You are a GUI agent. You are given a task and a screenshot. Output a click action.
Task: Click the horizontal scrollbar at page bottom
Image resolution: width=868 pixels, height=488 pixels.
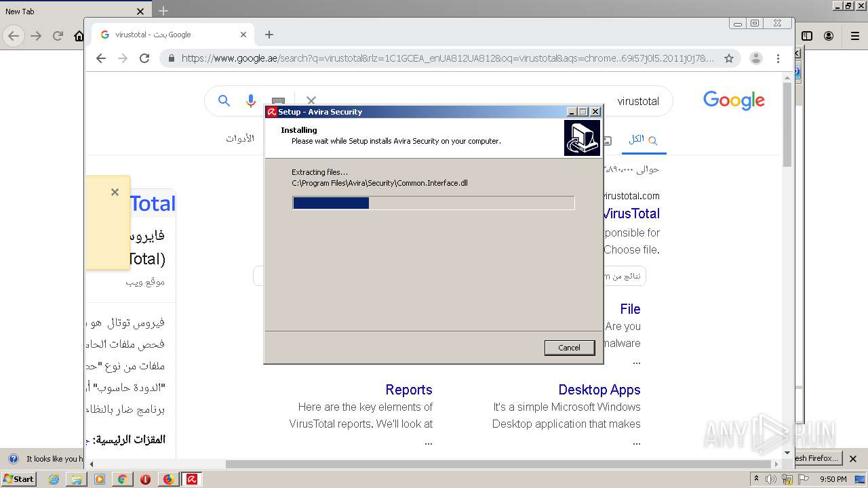click(x=502, y=464)
